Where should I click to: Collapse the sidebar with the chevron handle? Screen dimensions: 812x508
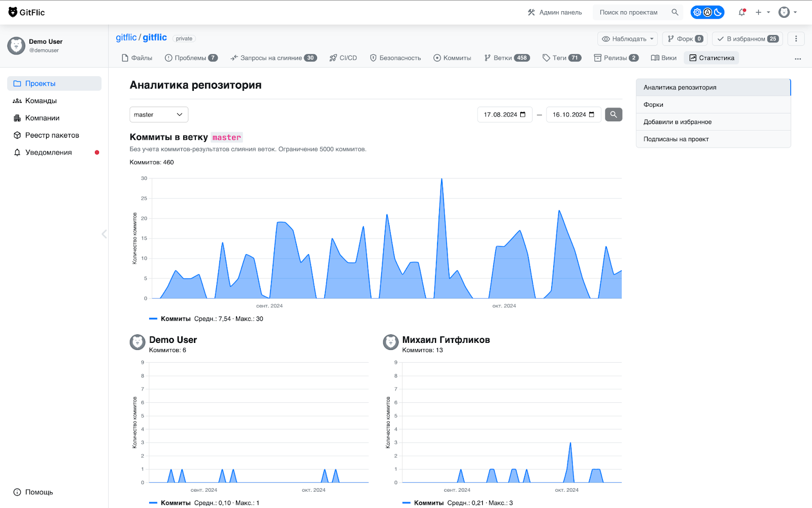pyautogui.click(x=104, y=234)
